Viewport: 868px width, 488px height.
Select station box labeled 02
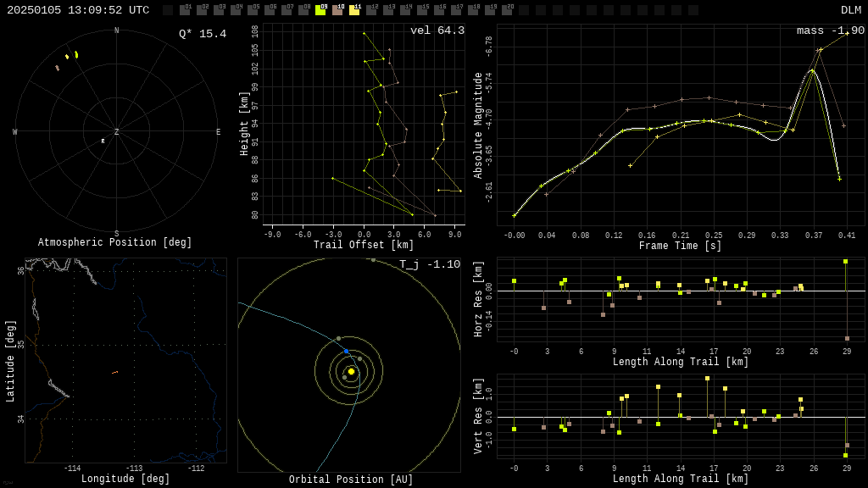[x=202, y=10]
